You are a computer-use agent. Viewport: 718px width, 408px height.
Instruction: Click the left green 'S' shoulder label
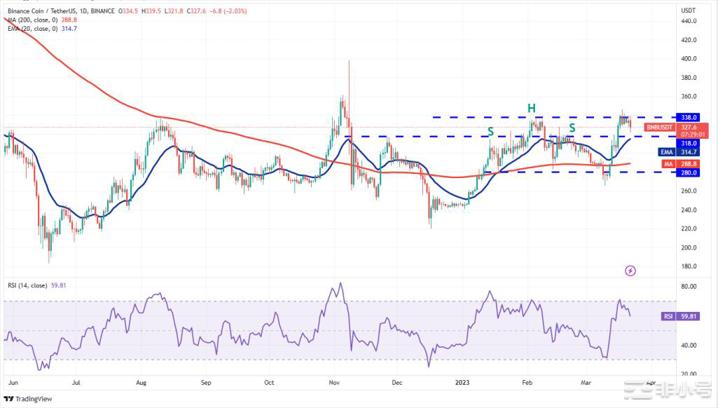click(x=490, y=131)
